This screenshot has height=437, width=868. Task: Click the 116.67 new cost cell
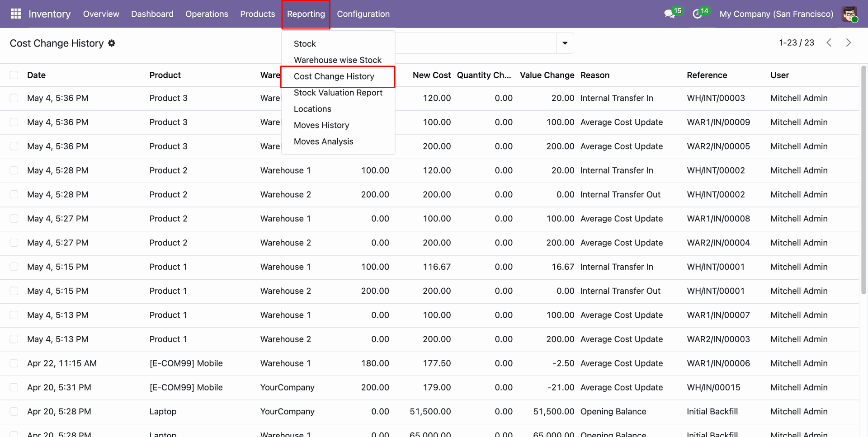click(436, 267)
